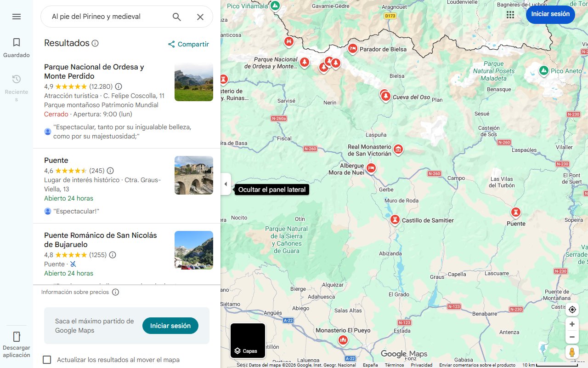Share results via the Compartir icon
Viewport: 588px width, 368px height.
[171, 44]
